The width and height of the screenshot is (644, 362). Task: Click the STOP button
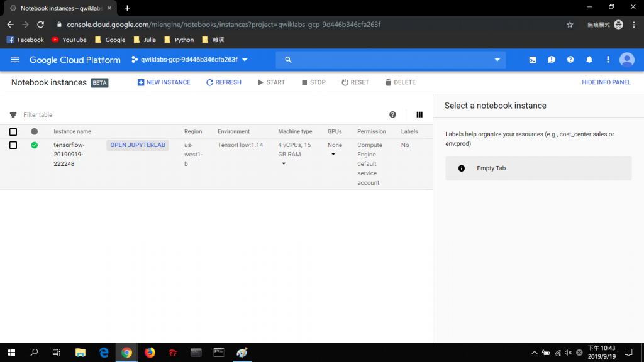(x=313, y=82)
